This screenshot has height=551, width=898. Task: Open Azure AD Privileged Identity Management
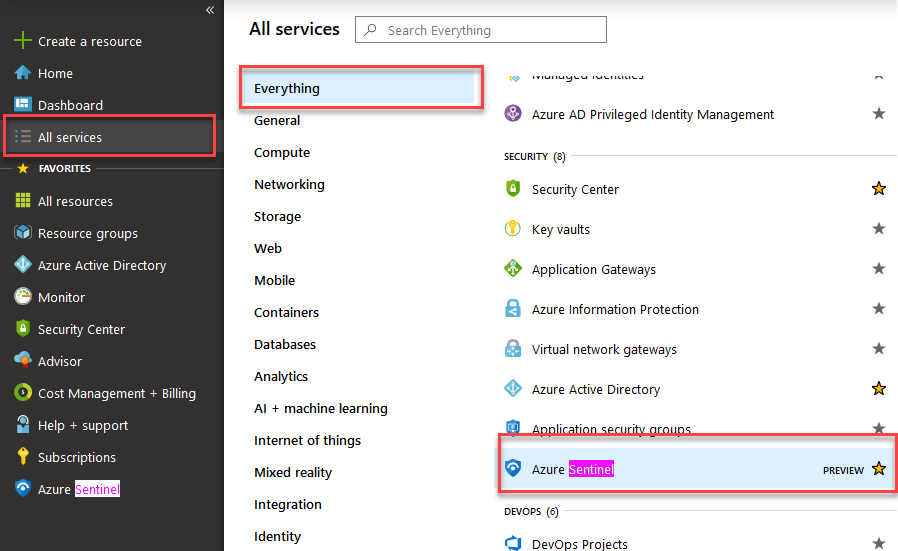(x=652, y=114)
